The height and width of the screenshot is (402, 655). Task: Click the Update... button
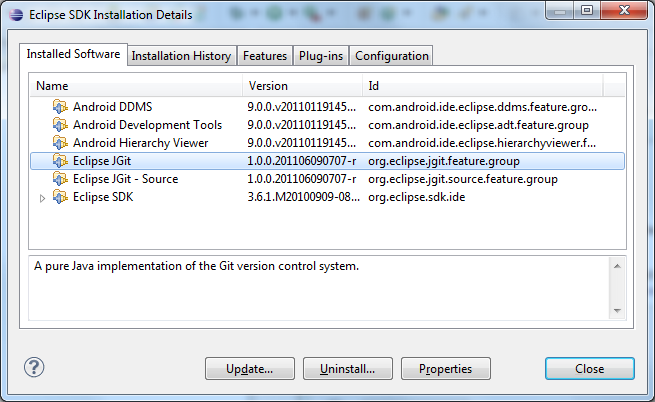tap(250, 369)
